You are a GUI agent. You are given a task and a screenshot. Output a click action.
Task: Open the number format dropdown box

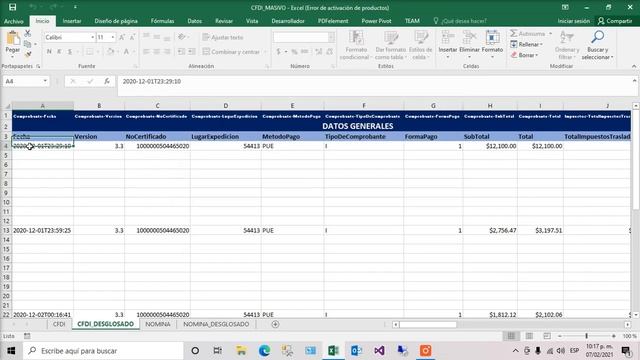[331, 37]
